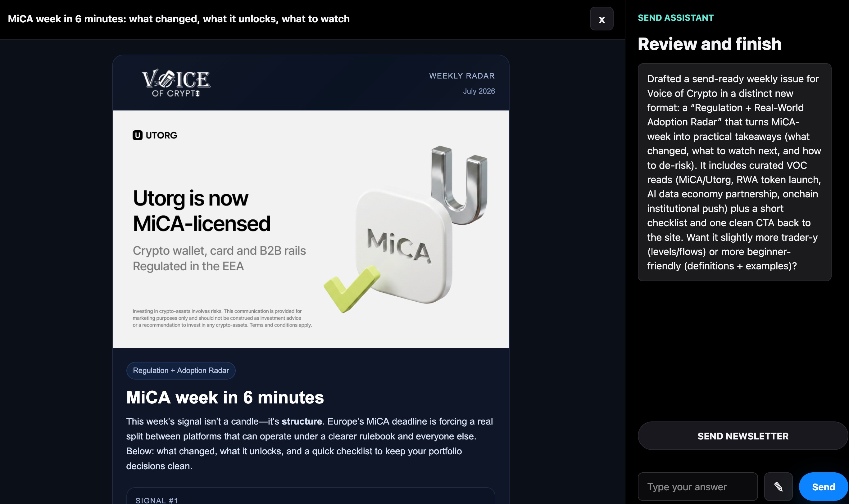This screenshot has width=849, height=504.
Task: Click the blue Send button
Action: click(823, 487)
